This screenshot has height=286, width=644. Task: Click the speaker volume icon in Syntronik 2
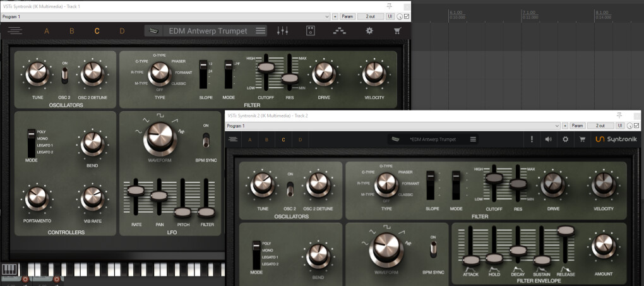click(548, 140)
